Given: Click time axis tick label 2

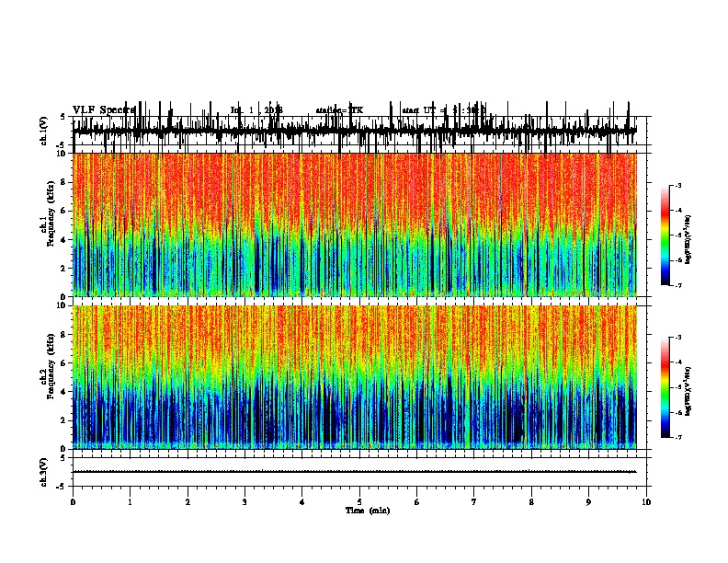Looking at the screenshot, I should tap(188, 502).
